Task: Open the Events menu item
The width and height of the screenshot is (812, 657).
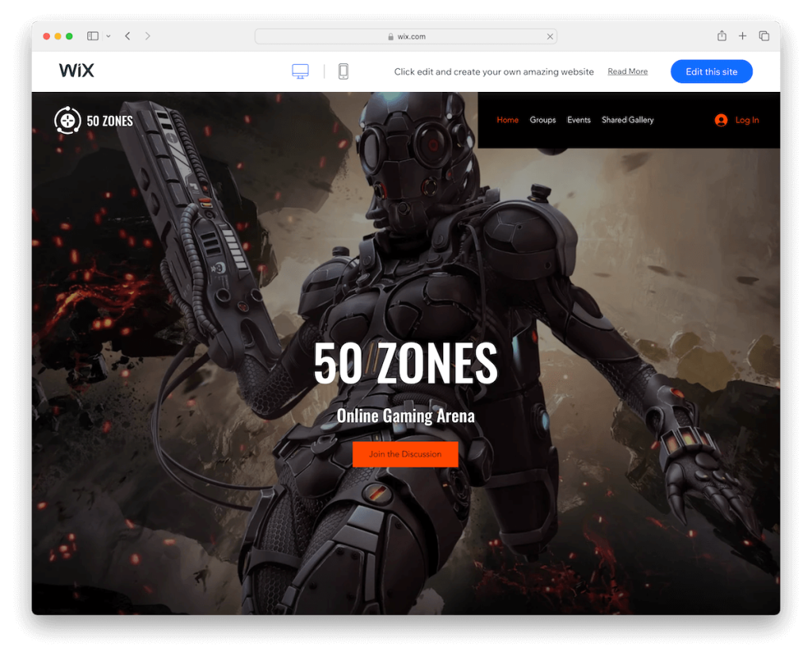Action: point(578,120)
